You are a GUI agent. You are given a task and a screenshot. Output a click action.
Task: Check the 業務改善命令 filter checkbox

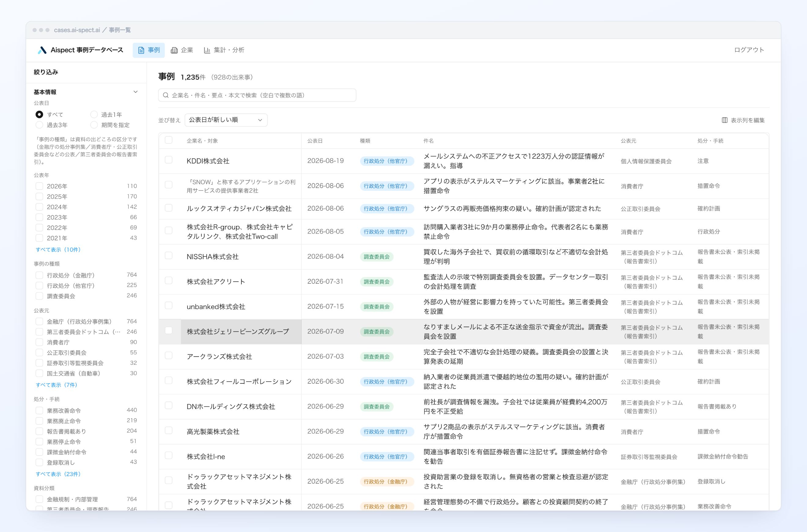39,411
